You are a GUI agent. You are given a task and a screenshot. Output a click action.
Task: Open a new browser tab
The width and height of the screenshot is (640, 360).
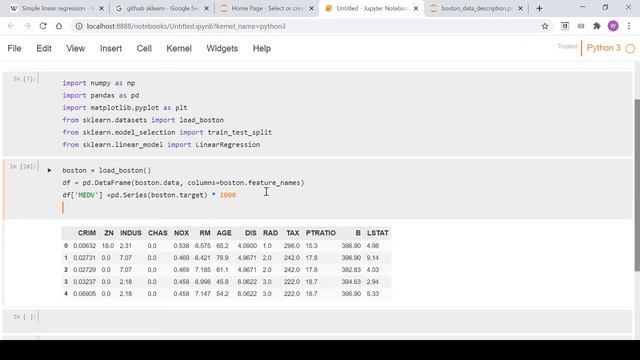point(539,8)
